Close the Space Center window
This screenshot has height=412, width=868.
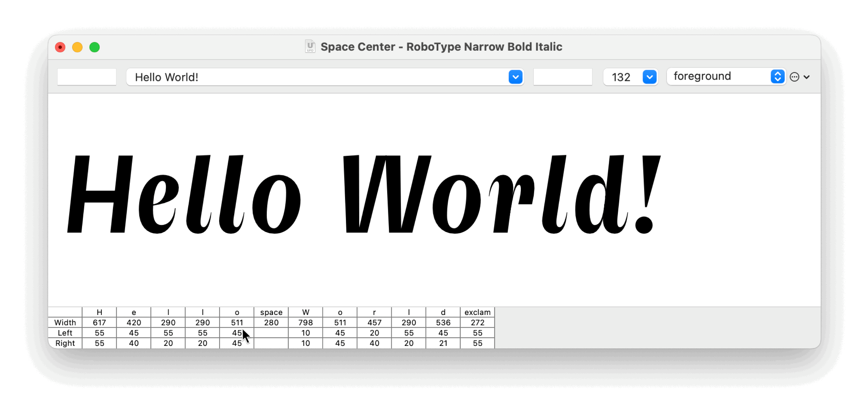click(60, 47)
